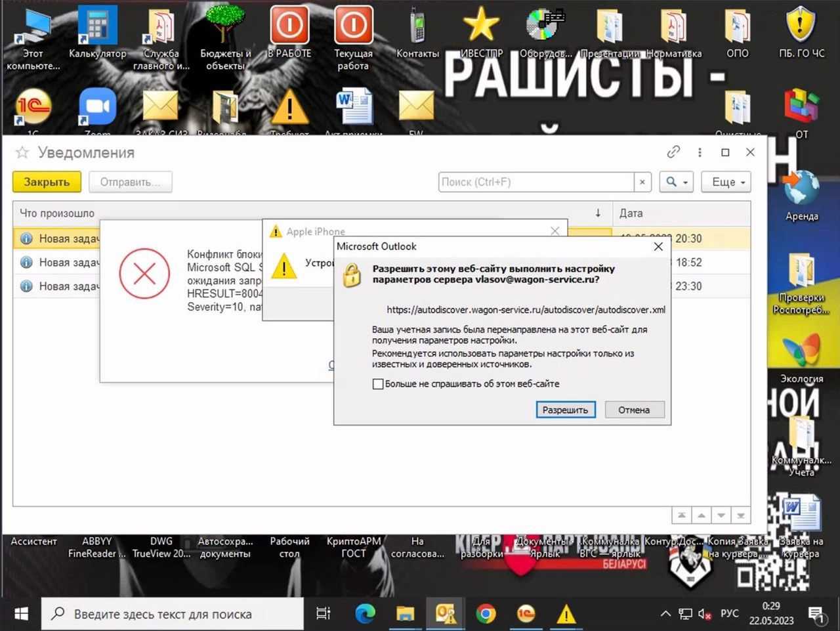Open clock showing 0:29 22.05.2023
Image resolution: width=840 pixels, height=631 pixels.
771,614
